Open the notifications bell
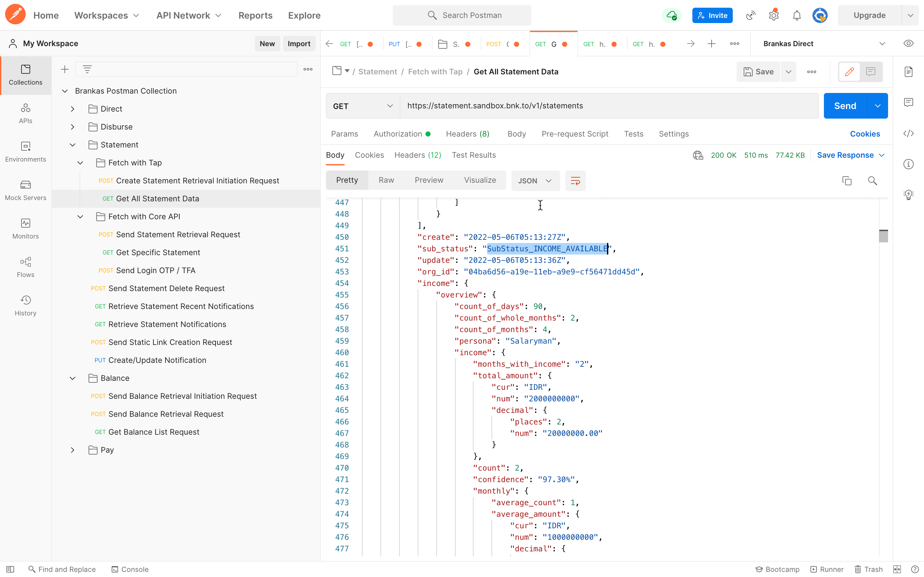 pyautogui.click(x=797, y=15)
